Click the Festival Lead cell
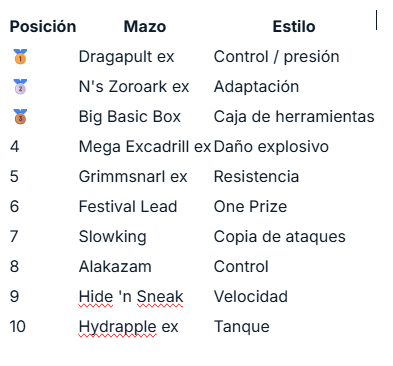393x366 pixels. (x=128, y=207)
